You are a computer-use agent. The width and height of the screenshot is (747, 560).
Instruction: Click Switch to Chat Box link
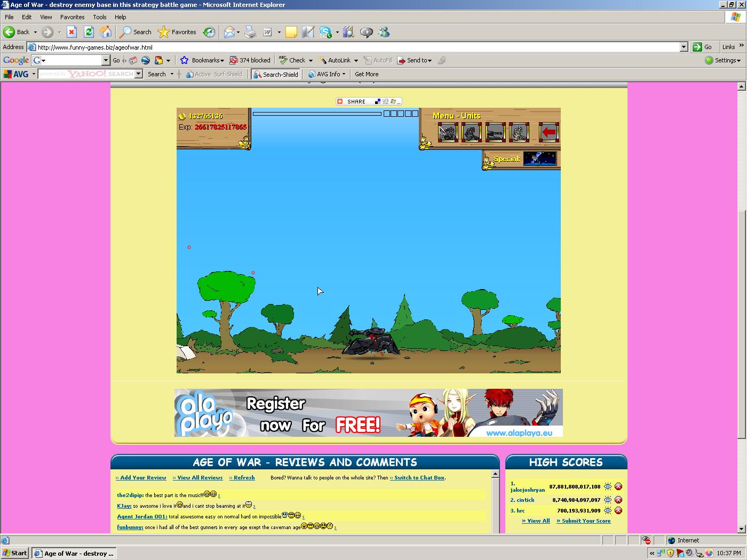(x=417, y=478)
